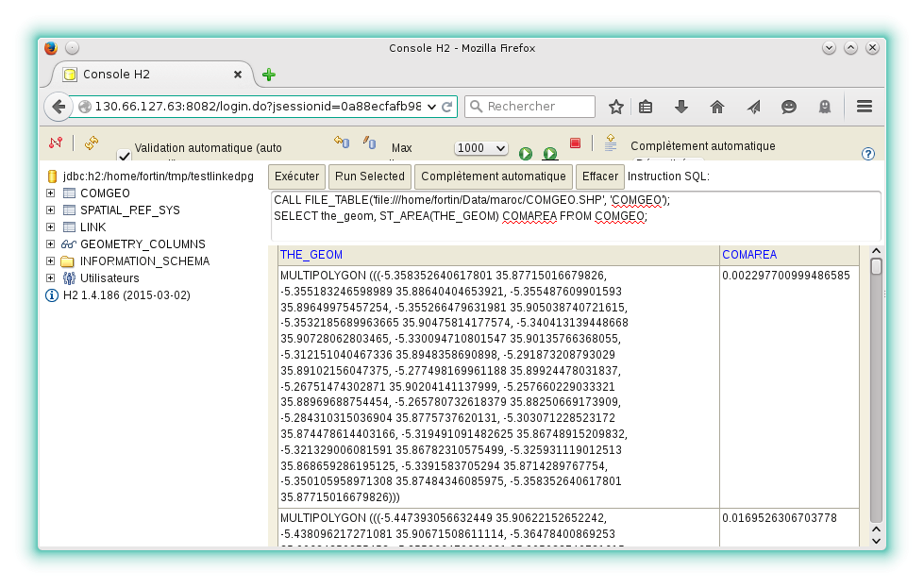Screen dimensions: 924x588
Task: Click the scrollbar's bottom-most down arrow
Action: pyautogui.click(x=876, y=541)
